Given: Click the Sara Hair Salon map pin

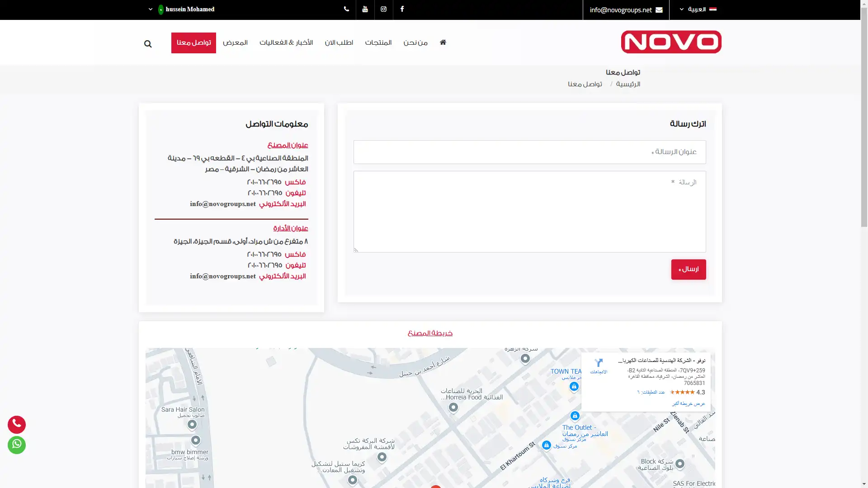Looking at the screenshot, I should click(x=192, y=425).
